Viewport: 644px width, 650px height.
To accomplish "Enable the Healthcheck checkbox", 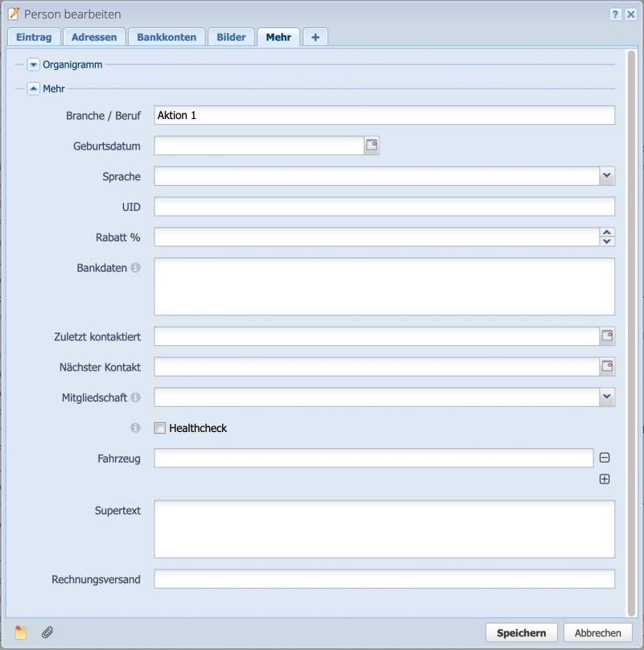I will [159, 427].
